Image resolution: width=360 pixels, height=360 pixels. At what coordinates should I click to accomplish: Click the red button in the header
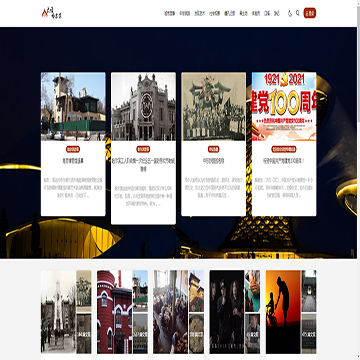pyautogui.click(x=310, y=13)
